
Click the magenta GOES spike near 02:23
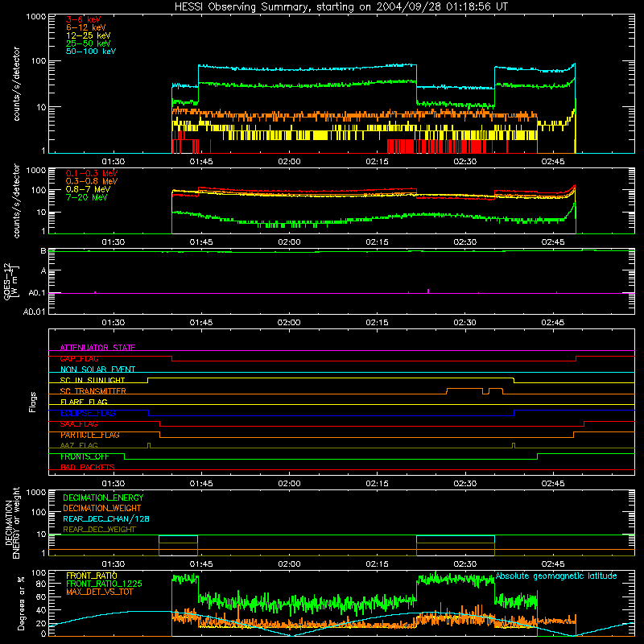(428, 291)
